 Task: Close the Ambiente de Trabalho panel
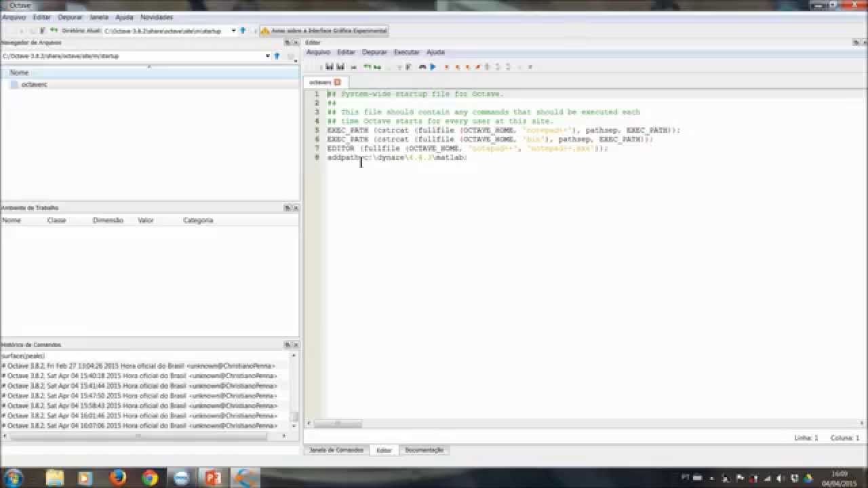[295, 207]
